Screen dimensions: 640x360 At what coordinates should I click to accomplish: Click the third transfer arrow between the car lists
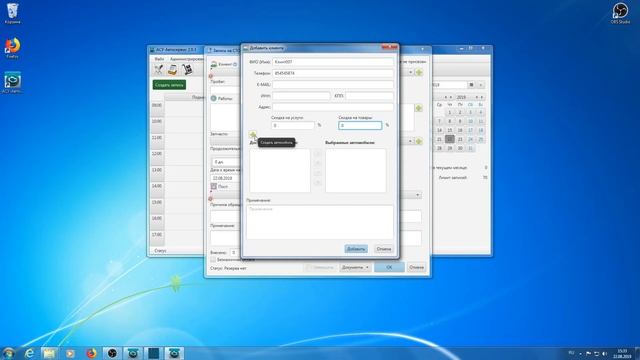tap(318, 173)
